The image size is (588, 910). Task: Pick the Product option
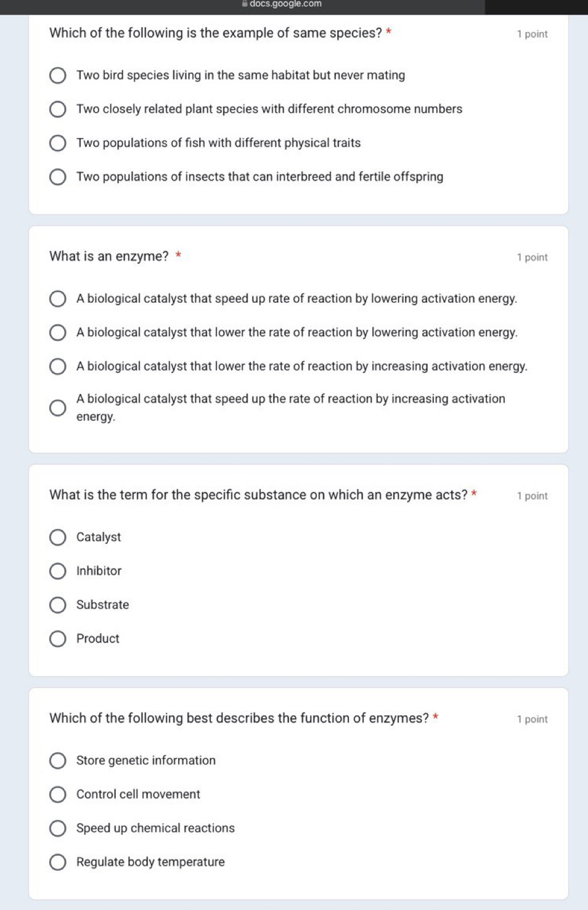[x=57, y=639]
